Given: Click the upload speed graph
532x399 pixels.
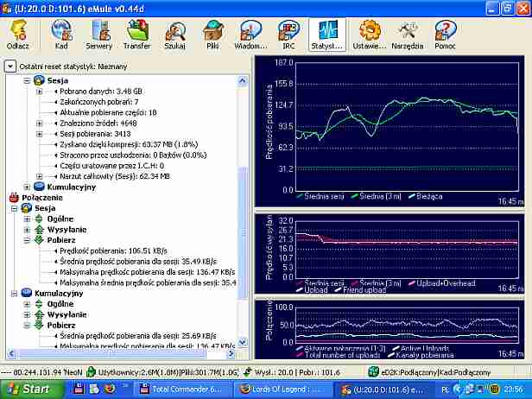Looking at the screenshot, I should click(407, 250).
